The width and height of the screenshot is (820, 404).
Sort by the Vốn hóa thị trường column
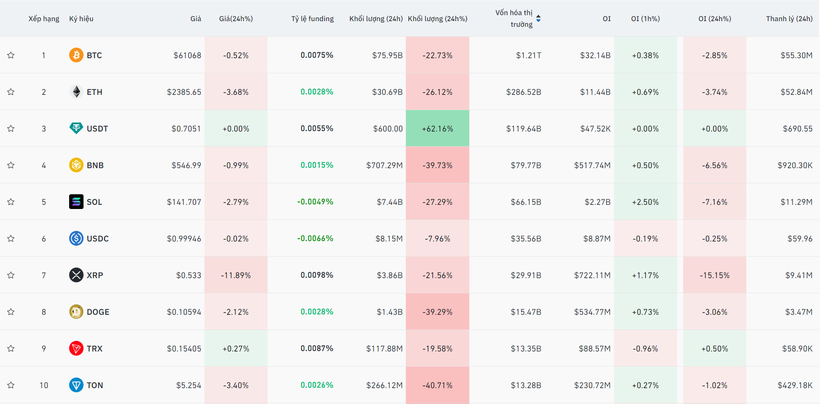coord(517,18)
